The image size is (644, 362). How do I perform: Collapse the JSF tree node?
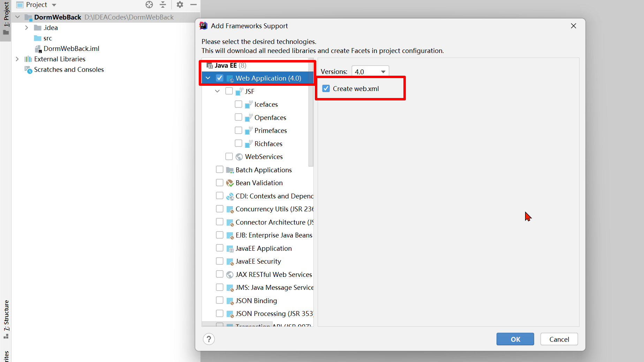coord(218,91)
